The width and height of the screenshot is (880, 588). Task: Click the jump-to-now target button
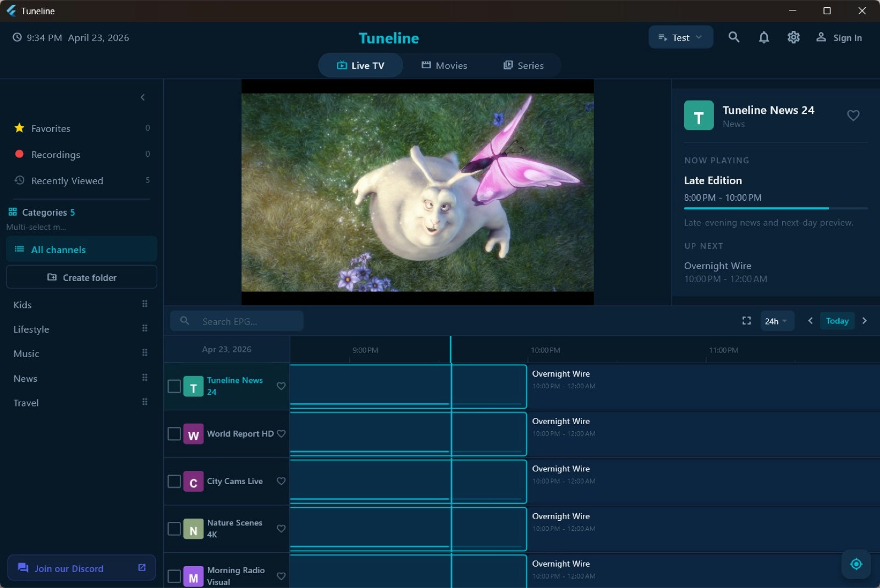[x=856, y=564]
